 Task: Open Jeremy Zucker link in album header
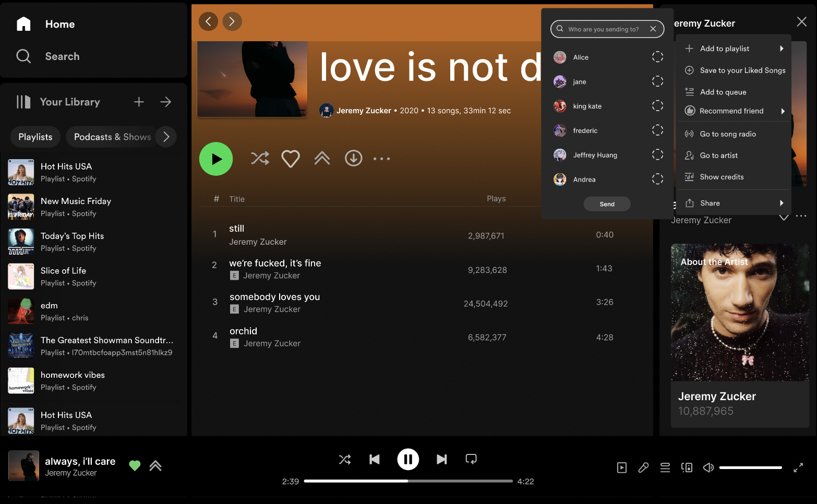(x=364, y=111)
